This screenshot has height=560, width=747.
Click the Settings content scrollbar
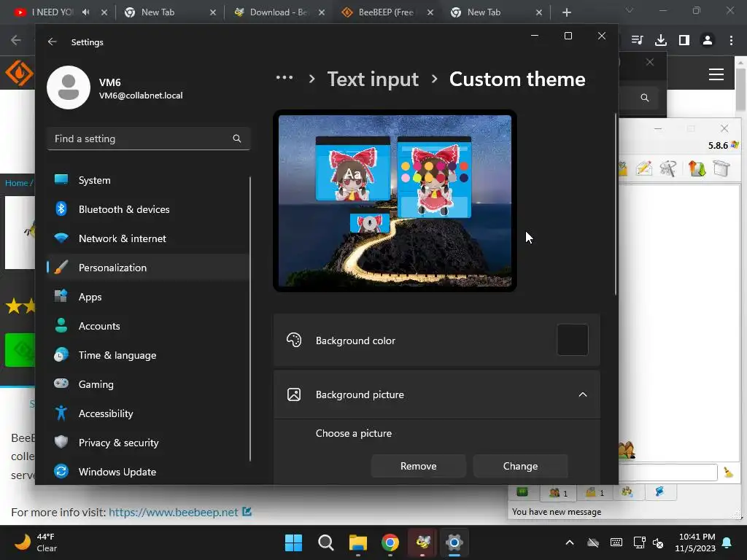pyautogui.click(x=616, y=205)
